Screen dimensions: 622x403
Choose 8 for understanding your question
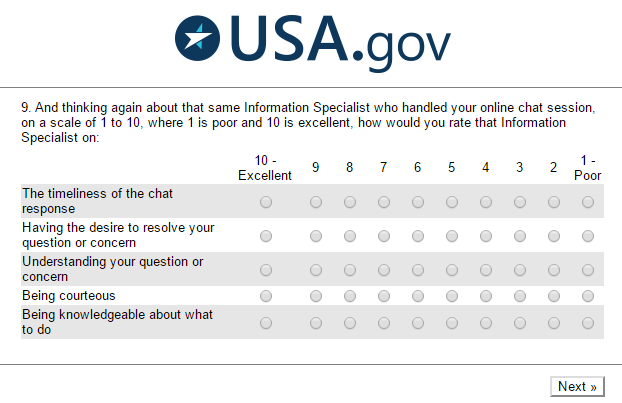click(350, 270)
